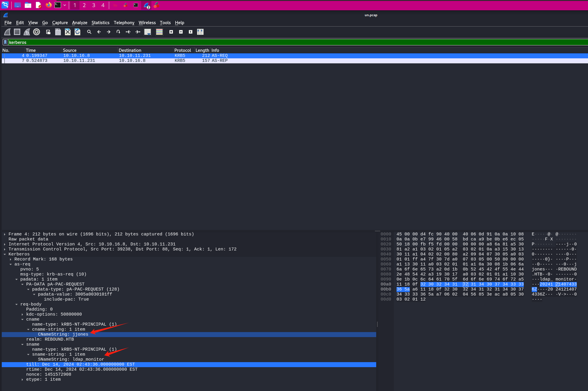Viewport: 588px width, 391px height.
Task: Go forward in packet history
Action: click(x=109, y=32)
